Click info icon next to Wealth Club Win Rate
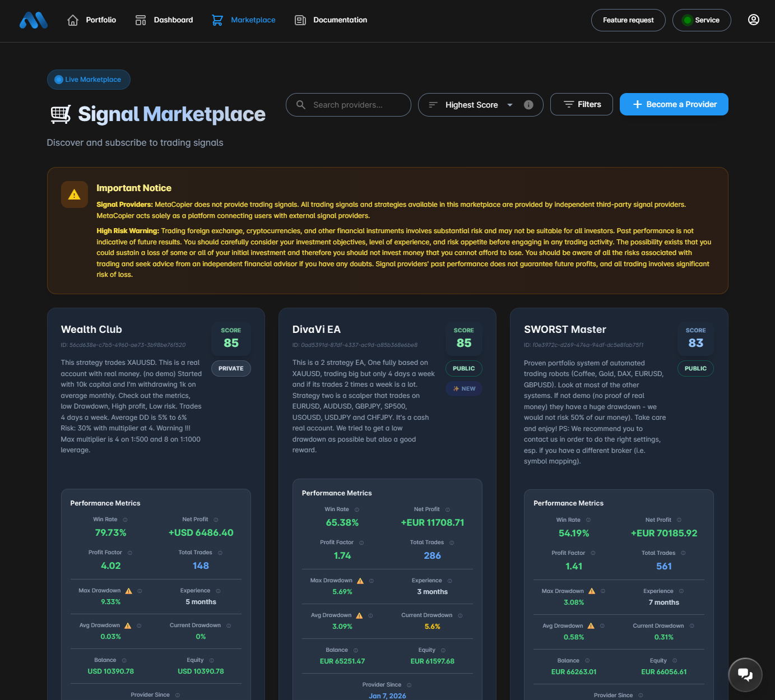Screen dimensions: 775x700 125,520
